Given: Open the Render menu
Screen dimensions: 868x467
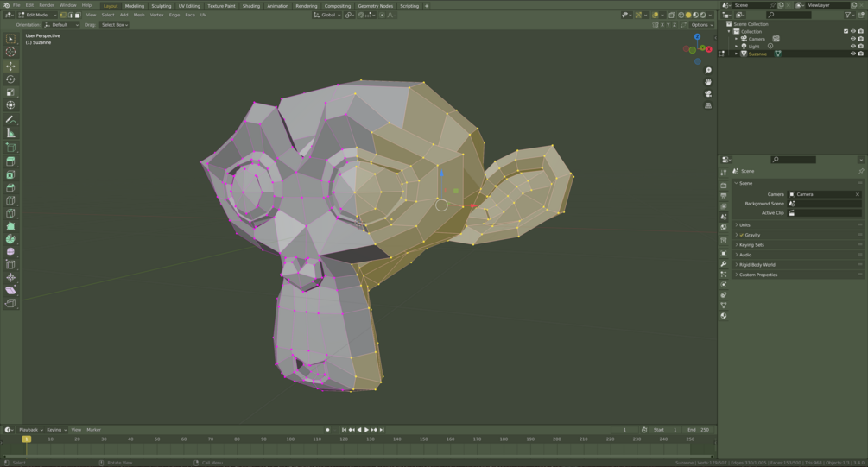Looking at the screenshot, I should (x=47, y=5).
